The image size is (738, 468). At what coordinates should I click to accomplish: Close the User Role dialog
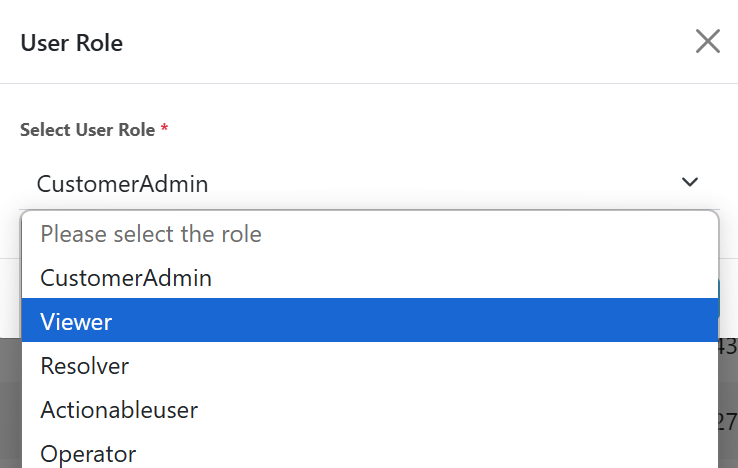point(707,42)
